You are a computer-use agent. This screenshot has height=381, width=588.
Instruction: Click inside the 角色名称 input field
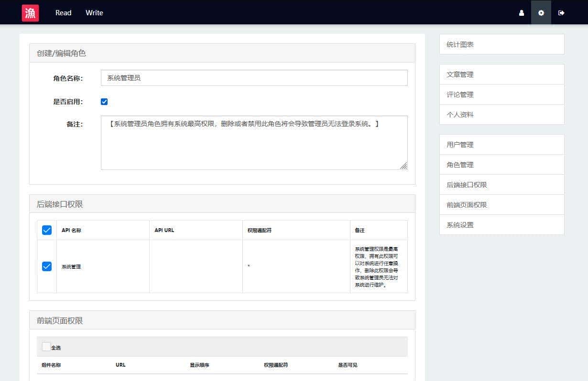coord(254,77)
